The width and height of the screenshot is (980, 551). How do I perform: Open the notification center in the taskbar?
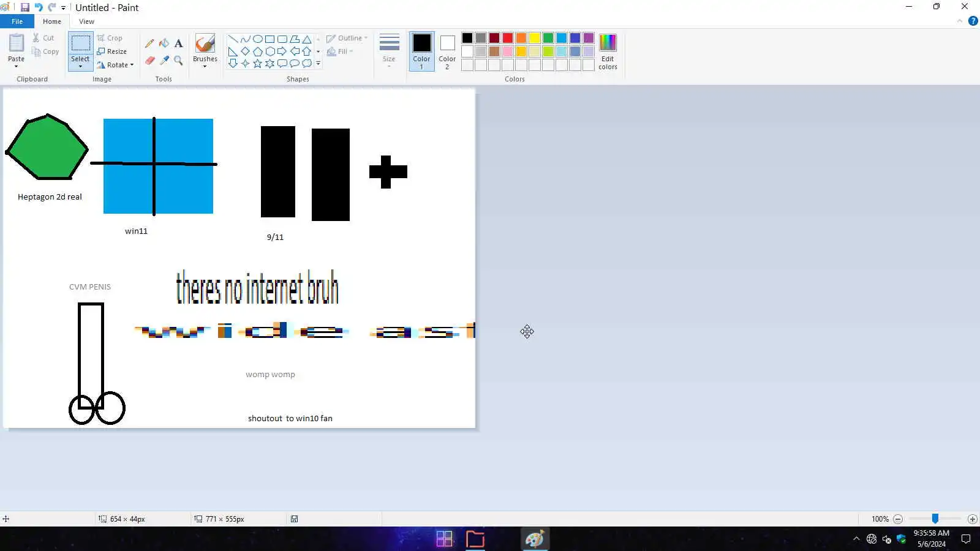coord(966,539)
